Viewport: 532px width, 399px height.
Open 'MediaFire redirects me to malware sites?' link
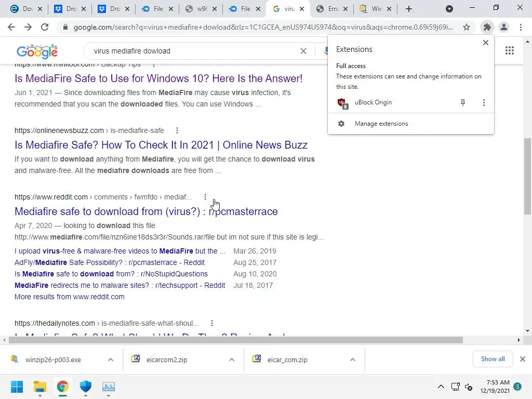(120, 285)
